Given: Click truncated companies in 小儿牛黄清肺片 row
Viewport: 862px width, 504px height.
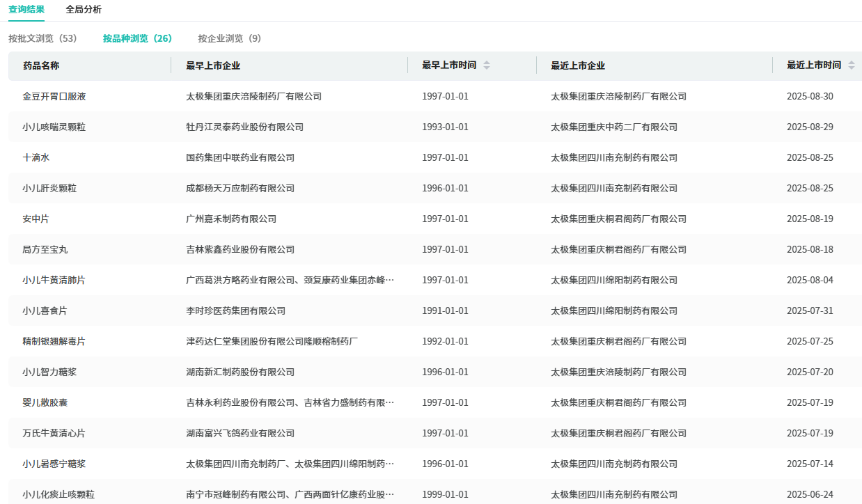Looking at the screenshot, I should click(290, 280).
